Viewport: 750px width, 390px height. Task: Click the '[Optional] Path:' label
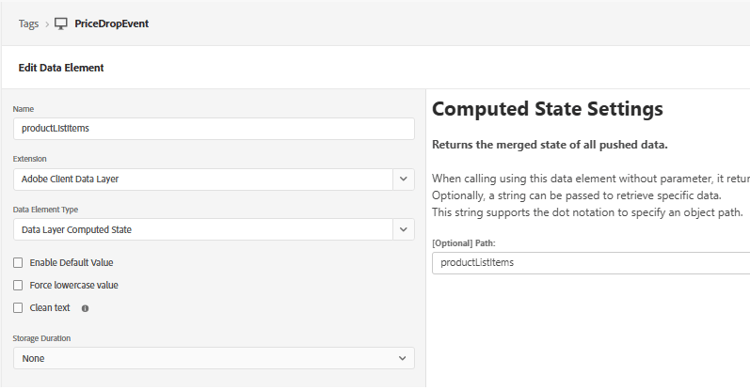tap(463, 243)
